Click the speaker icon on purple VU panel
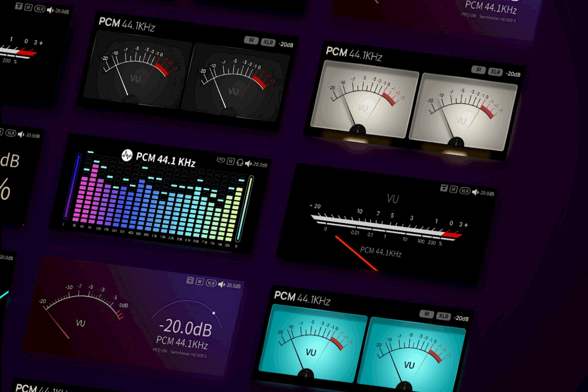 coord(221,285)
